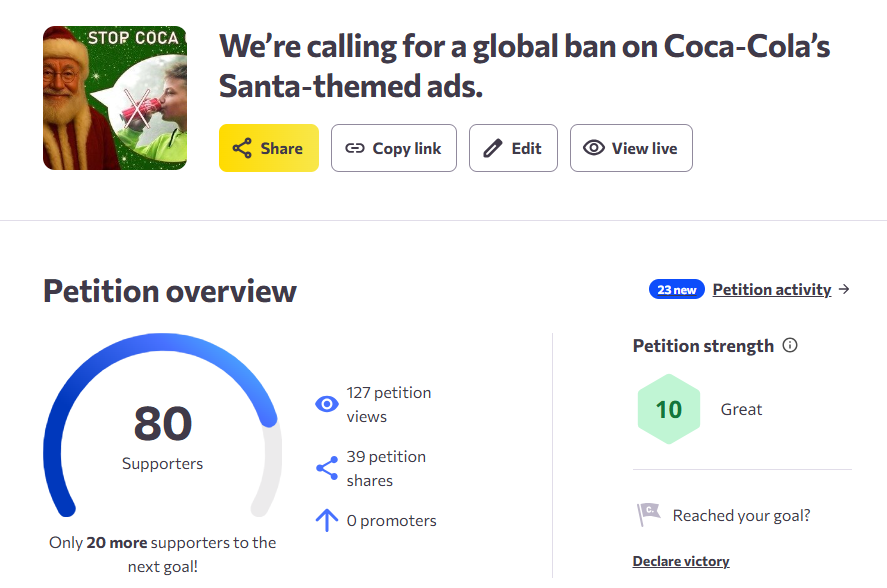
Task: Click the victory flag icon
Action: [648, 515]
